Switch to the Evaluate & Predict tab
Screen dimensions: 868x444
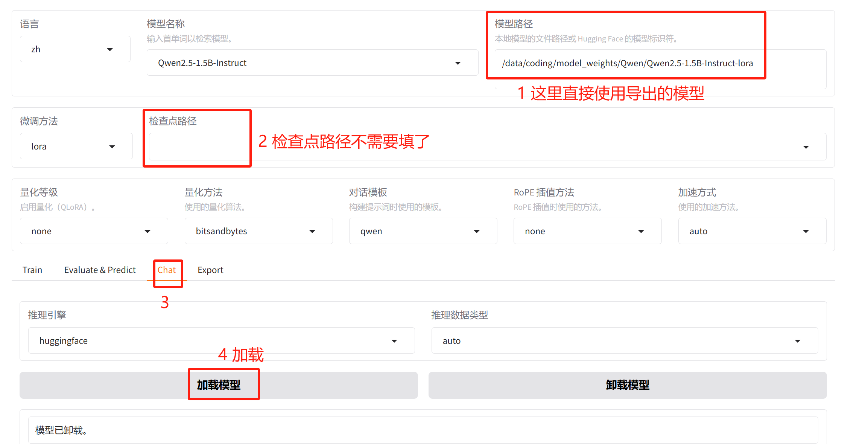[100, 270]
